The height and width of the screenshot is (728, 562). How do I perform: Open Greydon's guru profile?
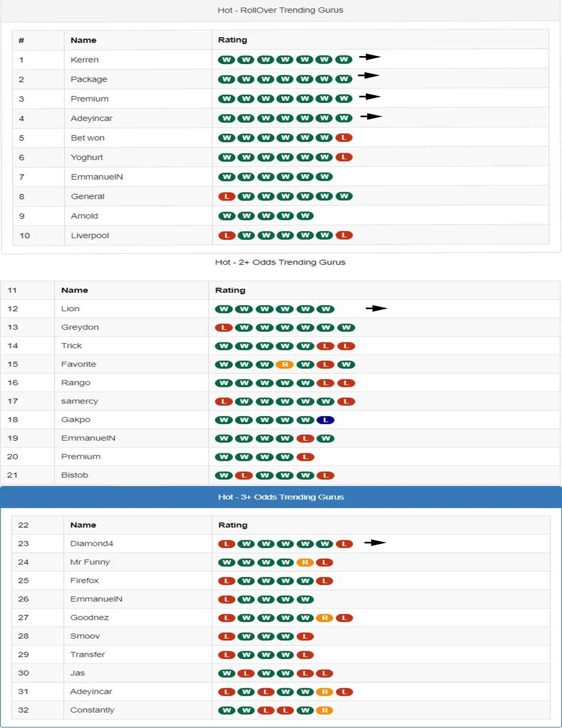(80, 327)
